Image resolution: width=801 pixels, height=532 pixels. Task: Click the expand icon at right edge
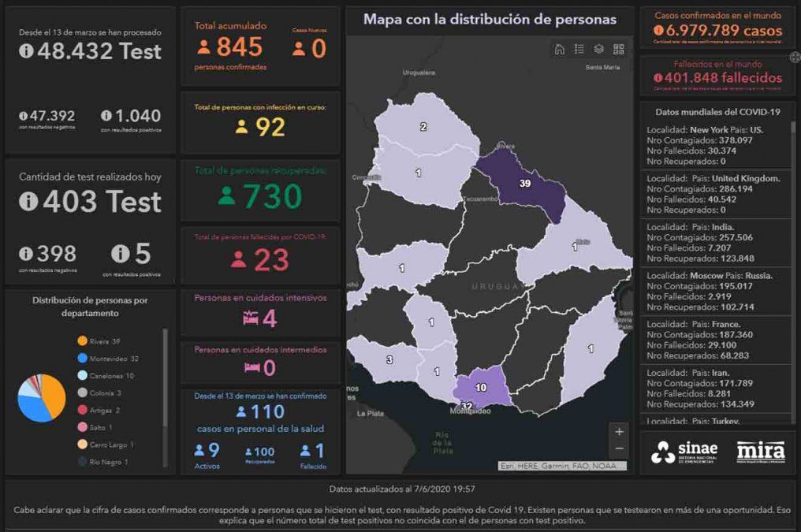click(795, 57)
